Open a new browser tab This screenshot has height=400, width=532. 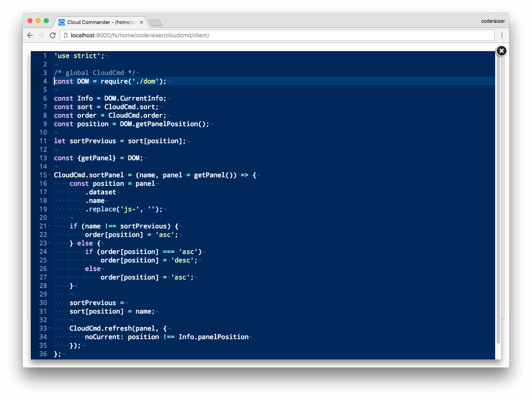(155, 22)
